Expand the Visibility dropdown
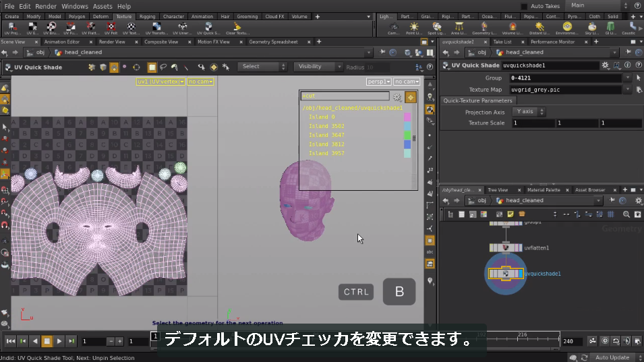Viewport: 644px width, 362px height. tap(318, 67)
